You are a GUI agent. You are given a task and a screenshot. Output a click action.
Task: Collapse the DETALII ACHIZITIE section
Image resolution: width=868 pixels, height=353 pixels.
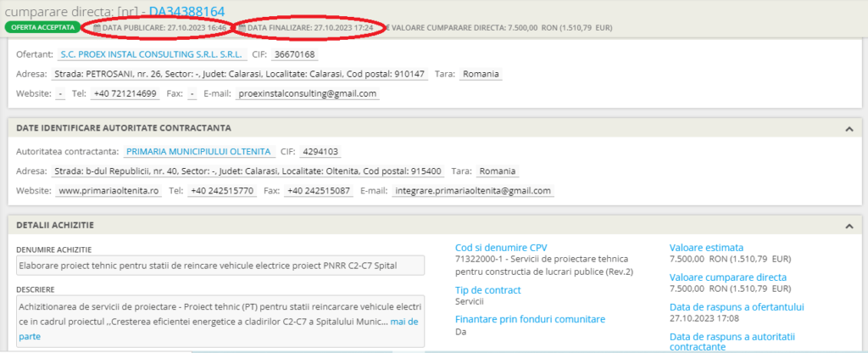click(849, 226)
